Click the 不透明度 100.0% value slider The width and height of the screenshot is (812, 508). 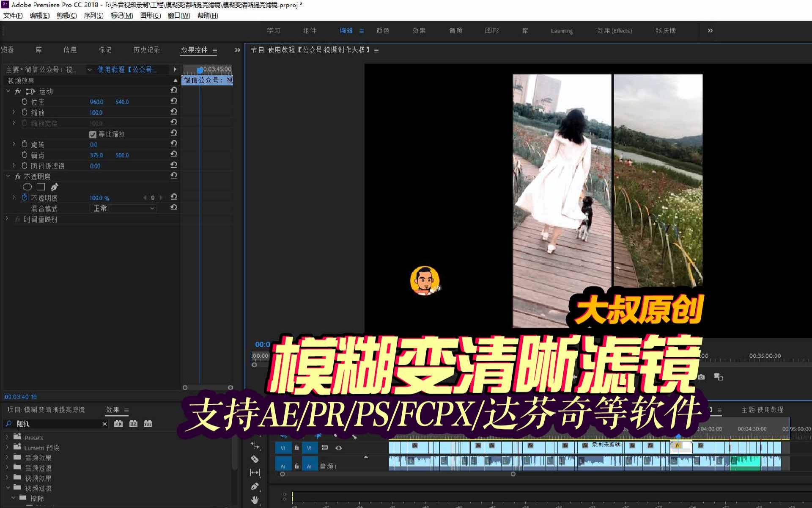(99, 197)
